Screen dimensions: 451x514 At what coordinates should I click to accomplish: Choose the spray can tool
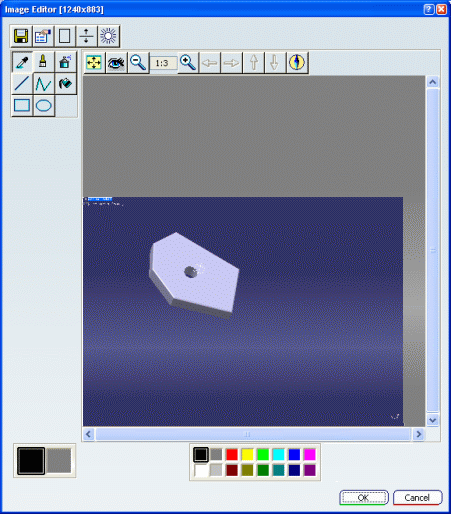66,62
